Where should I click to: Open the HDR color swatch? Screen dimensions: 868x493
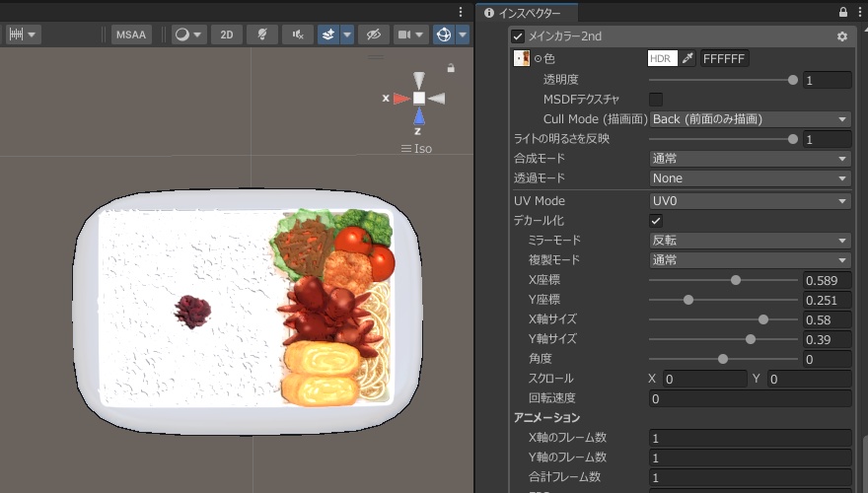[x=662, y=58]
